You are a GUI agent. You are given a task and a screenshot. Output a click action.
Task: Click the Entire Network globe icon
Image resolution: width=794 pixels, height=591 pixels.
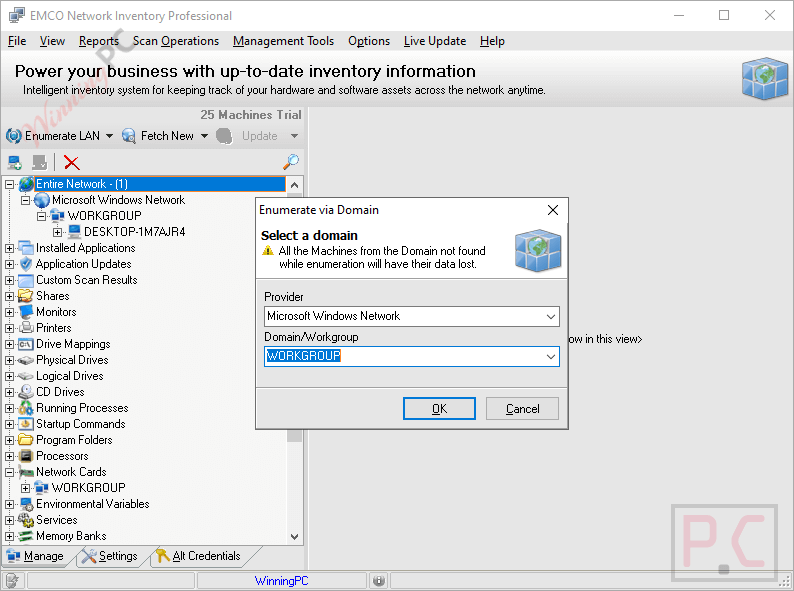tap(26, 184)
